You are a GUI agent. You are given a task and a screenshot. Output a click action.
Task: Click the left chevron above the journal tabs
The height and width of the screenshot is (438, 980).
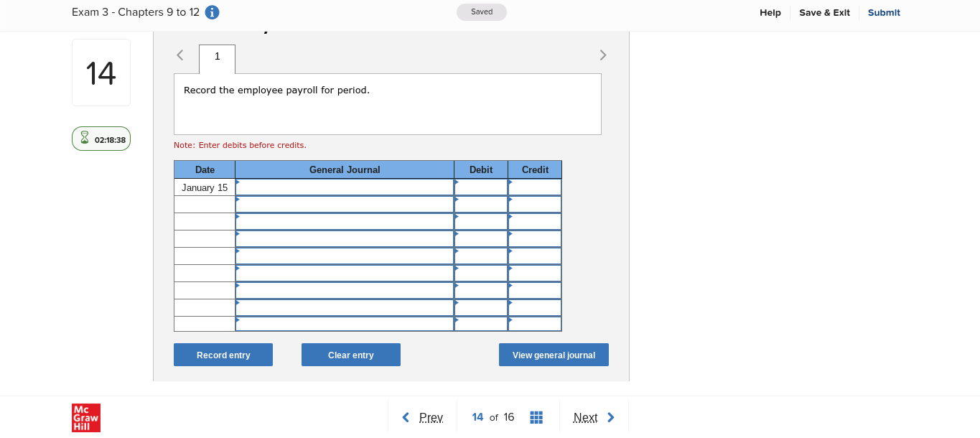pos(179,55)
